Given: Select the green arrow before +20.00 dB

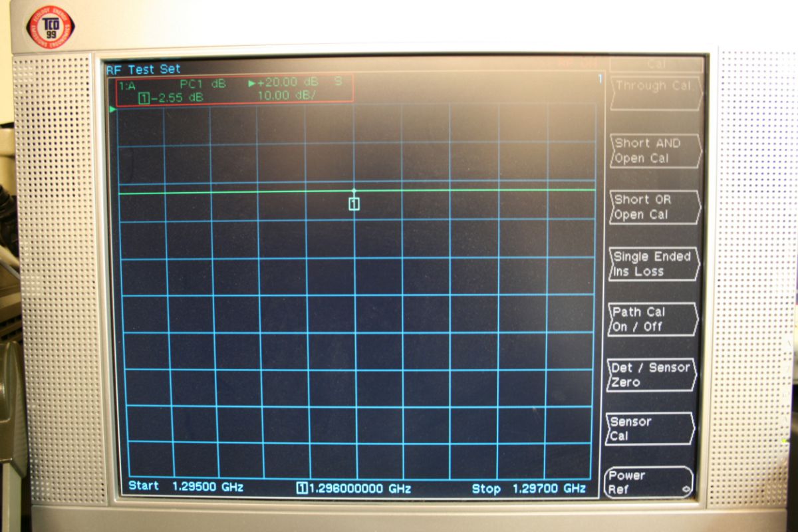Looking at the screenshot, I should coord(252,83).
